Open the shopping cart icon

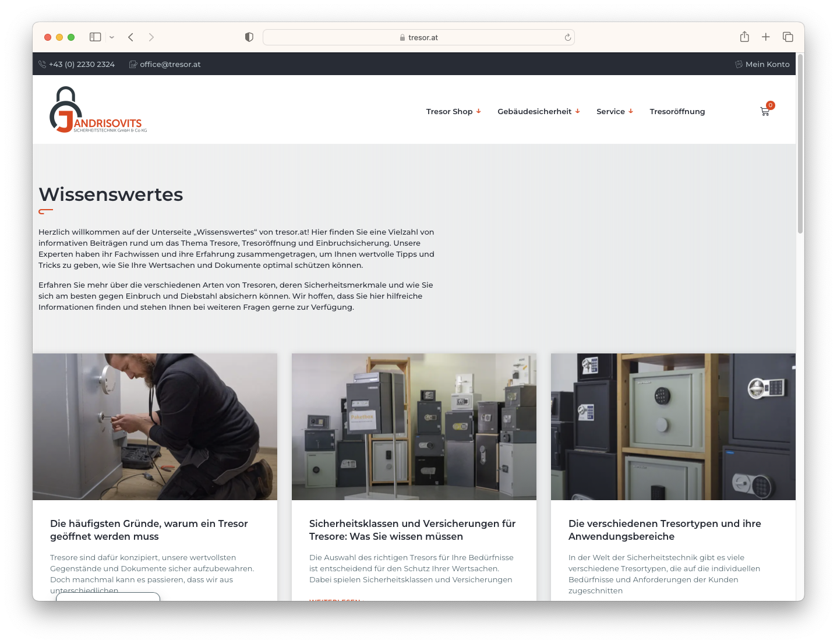(x=765, y=112)
